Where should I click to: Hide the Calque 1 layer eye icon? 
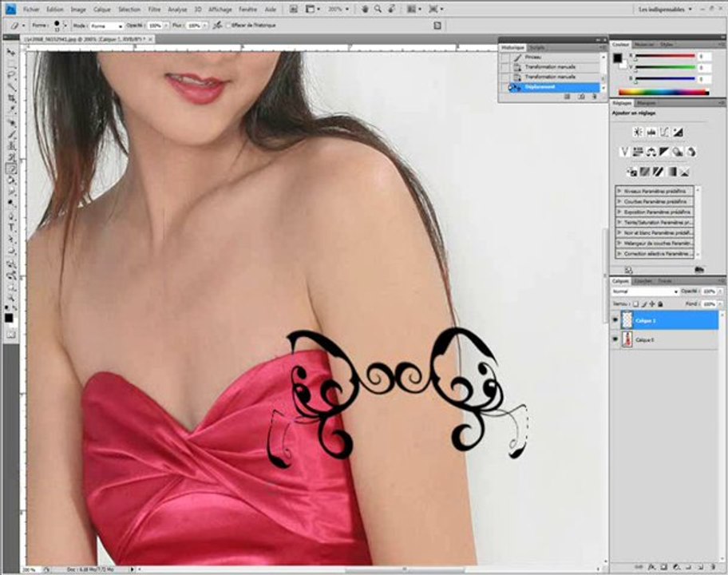[615, 320]
